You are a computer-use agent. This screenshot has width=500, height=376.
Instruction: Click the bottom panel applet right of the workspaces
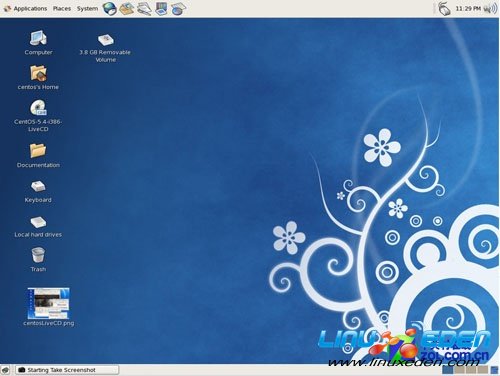494,370
